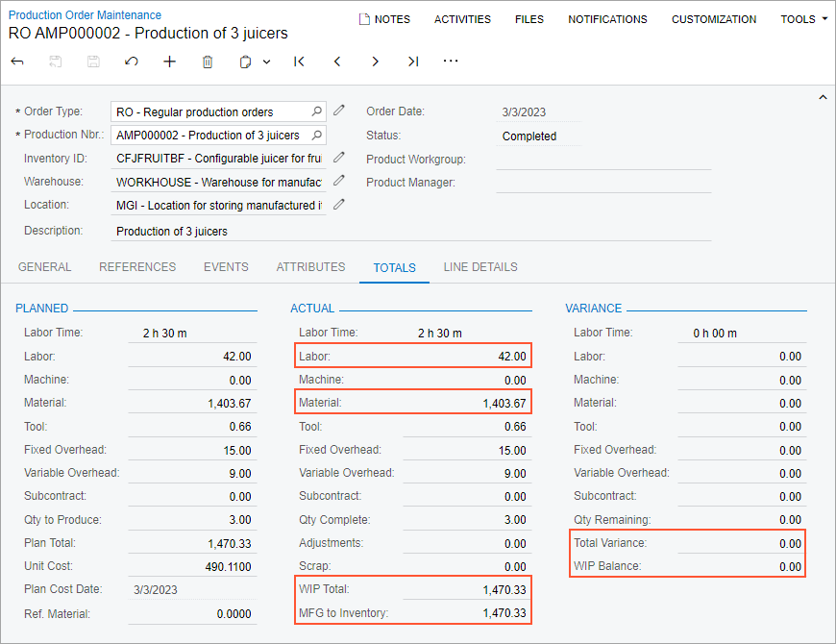Go to the next record

[x=375, y=62]
